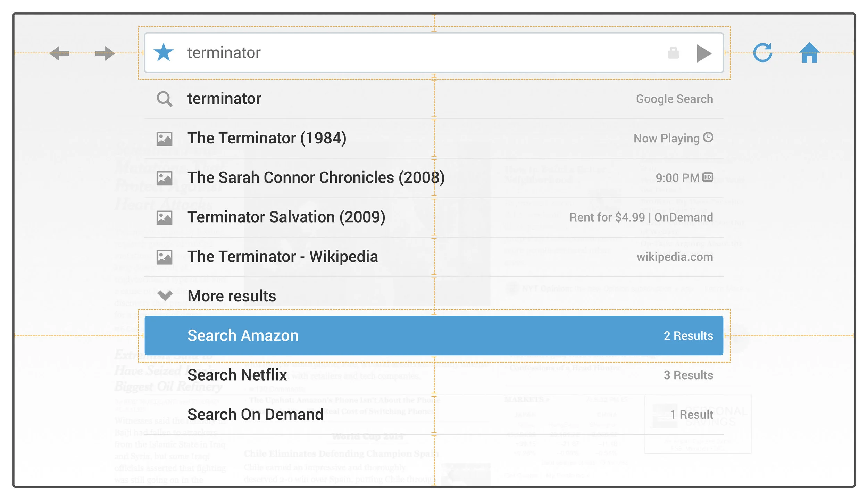The height and width of the screenshot is (500, 868).
Task: Open The Terminator (1984) result
Action: tap(434, 138)
